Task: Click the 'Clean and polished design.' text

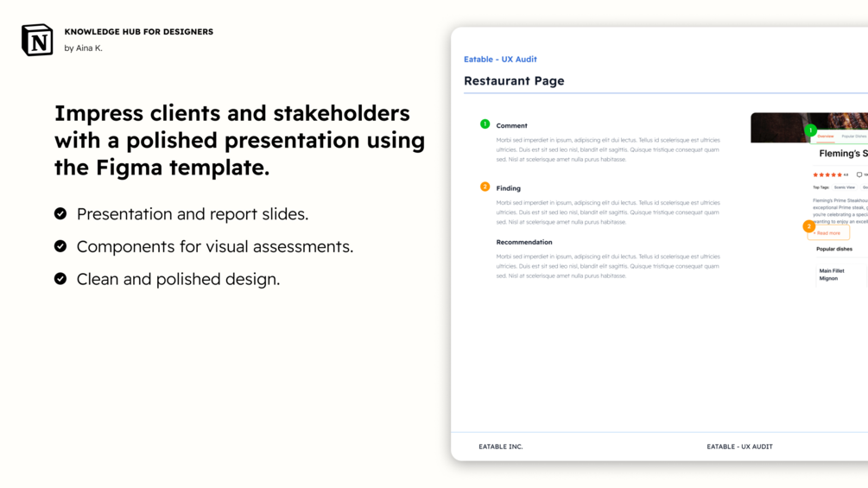Action: click(178, 279)
